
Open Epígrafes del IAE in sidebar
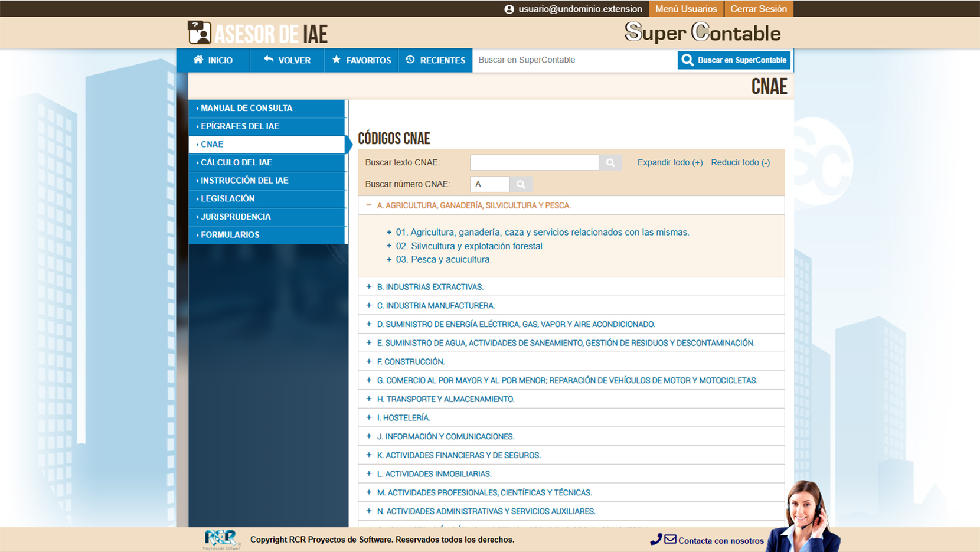click(267, 126)
